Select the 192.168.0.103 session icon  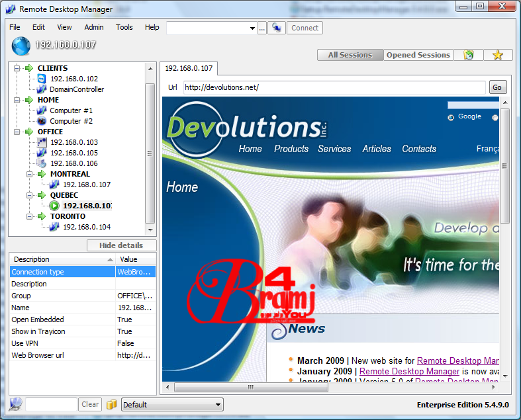(42, 142)
